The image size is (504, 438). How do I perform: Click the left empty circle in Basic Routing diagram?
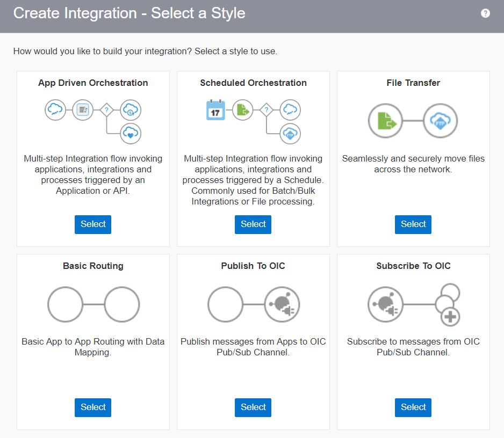click(65, 304)
